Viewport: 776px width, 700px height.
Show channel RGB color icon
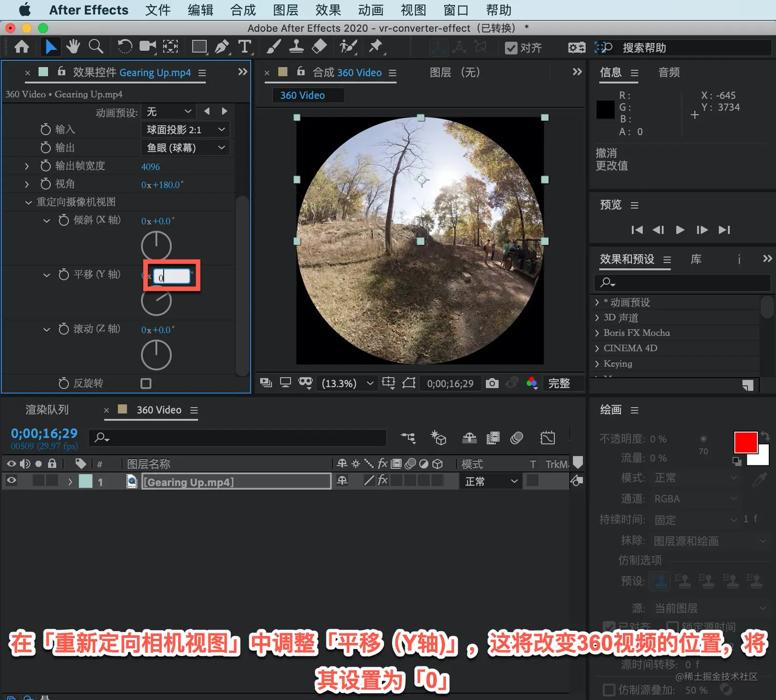click(x=532, y=383)
